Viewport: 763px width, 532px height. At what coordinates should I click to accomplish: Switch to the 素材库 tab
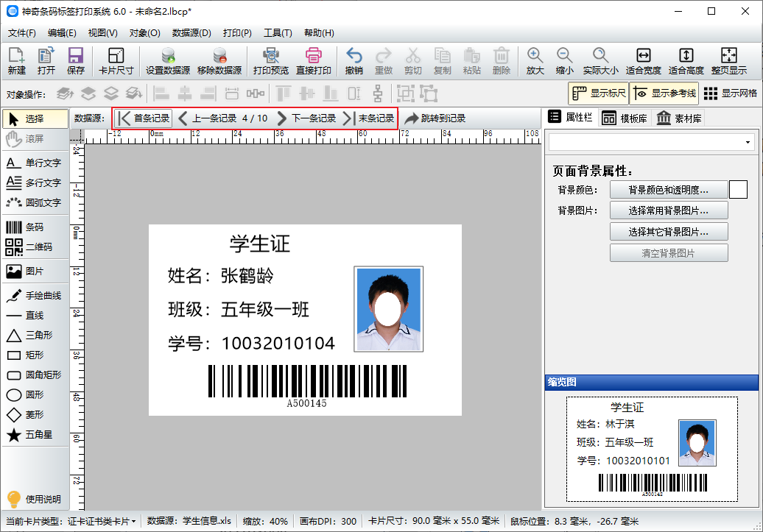point(679,118)
